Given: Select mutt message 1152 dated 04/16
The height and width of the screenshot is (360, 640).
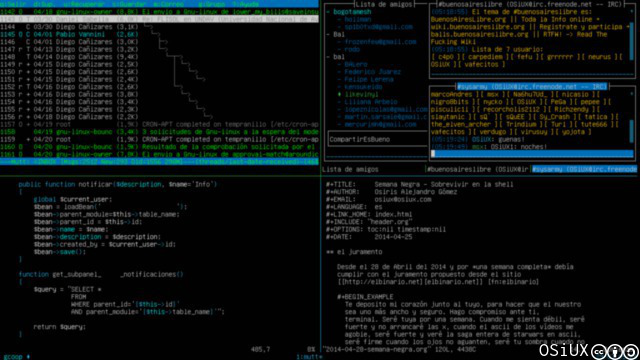Looking at the screenshot, I should tap(159, 87).
